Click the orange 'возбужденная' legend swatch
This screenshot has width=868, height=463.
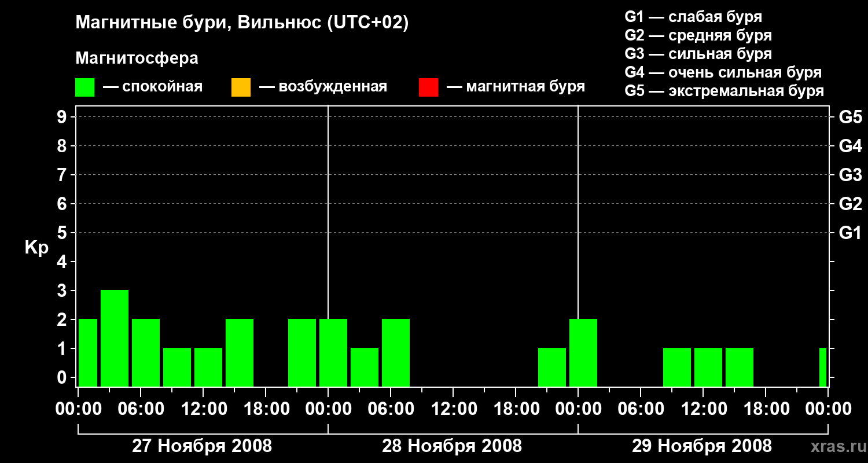pyautogui.click(x=241, y=87)
